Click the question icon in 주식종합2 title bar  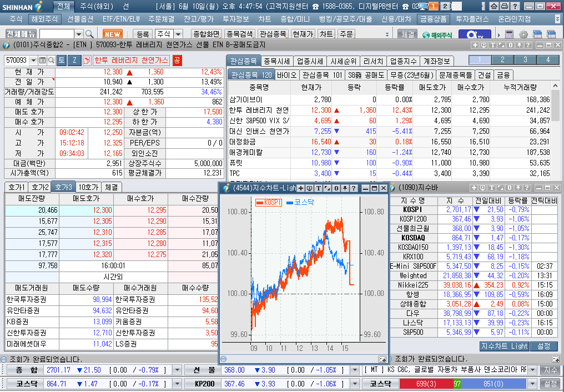click(x=528, y=45)
